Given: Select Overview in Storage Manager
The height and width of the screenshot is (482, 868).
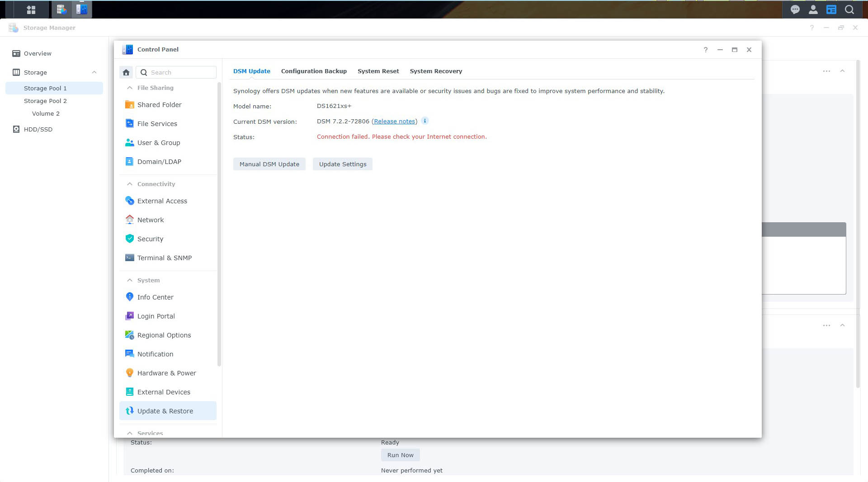Looking at the screenshot, I should 54,53.
